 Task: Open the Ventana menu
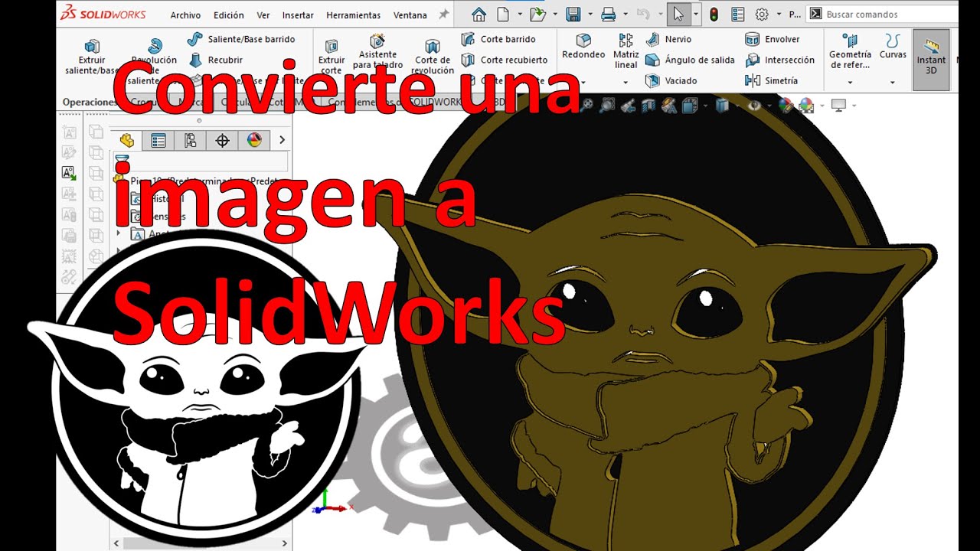pos(410,15)
